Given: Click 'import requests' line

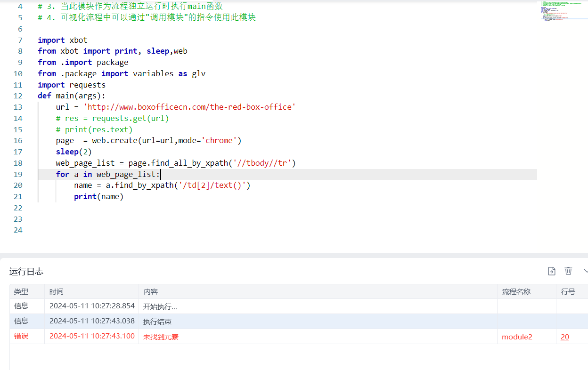Looking at the screenshot, I should [x=72, y=85].
